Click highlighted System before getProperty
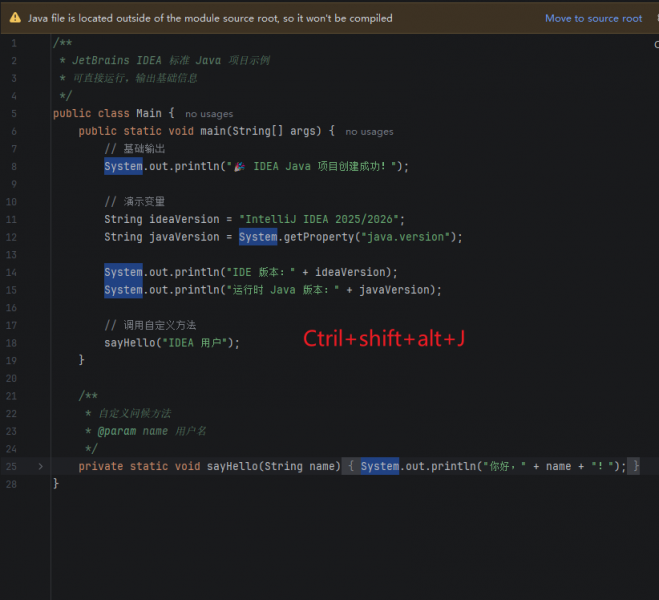This screenshot has height=600, width=659. pos(258,237)
